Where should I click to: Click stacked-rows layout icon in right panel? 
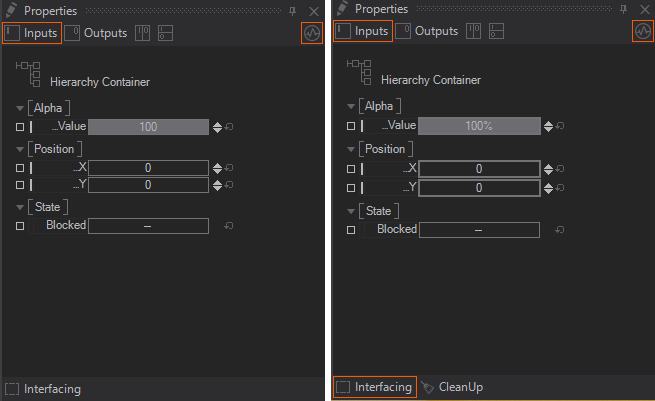tap(495, 32)
